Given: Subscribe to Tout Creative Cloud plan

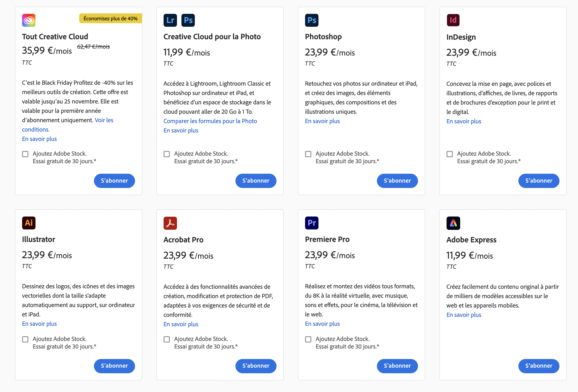Looking at the screenshot, I should tap(114, 180).
